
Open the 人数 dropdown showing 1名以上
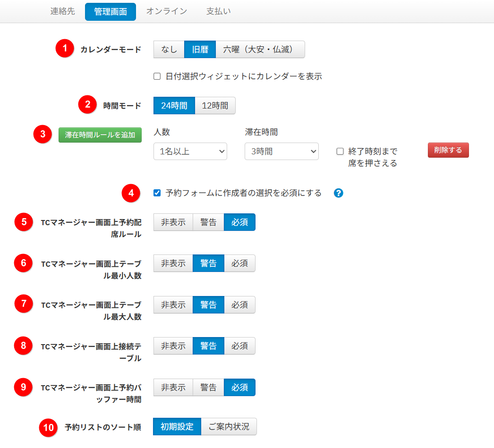190,152
